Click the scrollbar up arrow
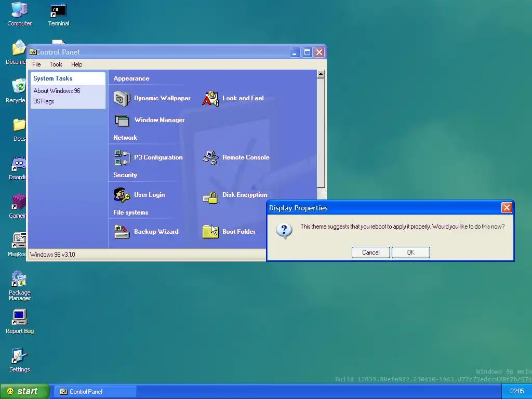Viewport: 532px width, 399px height. (321, 74)
